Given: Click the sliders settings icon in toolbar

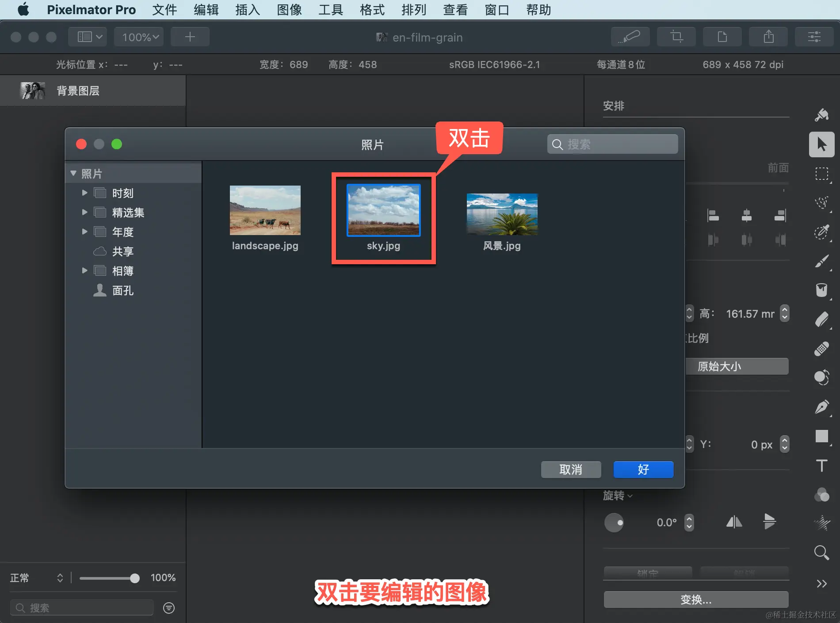Looking at the screenshot, I should pos(814,37).
